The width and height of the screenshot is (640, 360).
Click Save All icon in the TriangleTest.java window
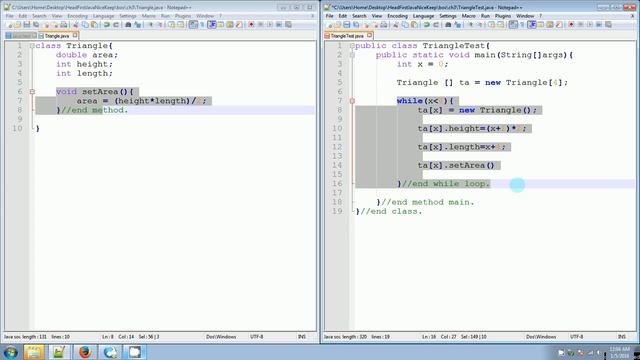tap(356, 25)
